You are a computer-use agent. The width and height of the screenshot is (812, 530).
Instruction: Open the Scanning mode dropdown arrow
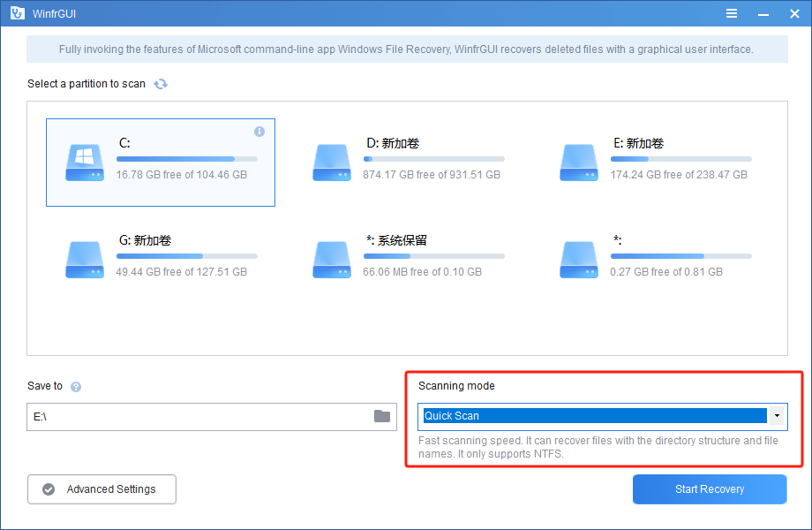click(x=777, y=415)
